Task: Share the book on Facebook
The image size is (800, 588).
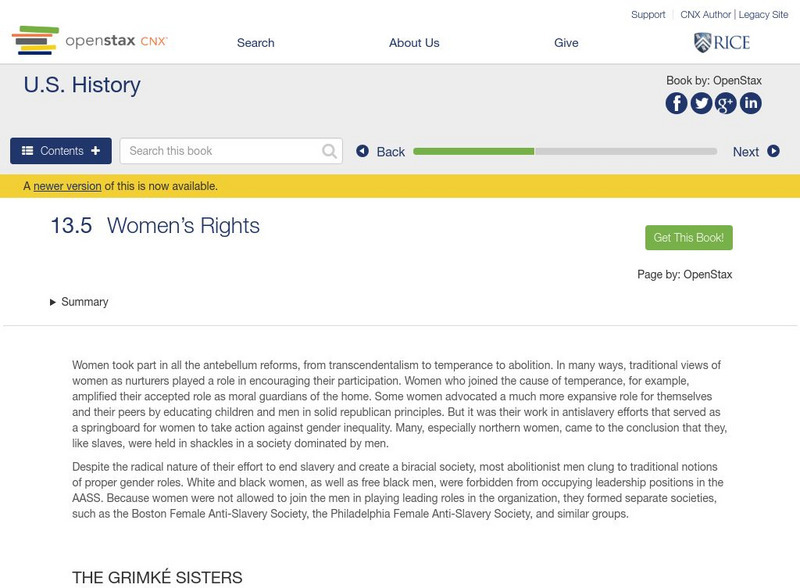Action: point(676,103)
